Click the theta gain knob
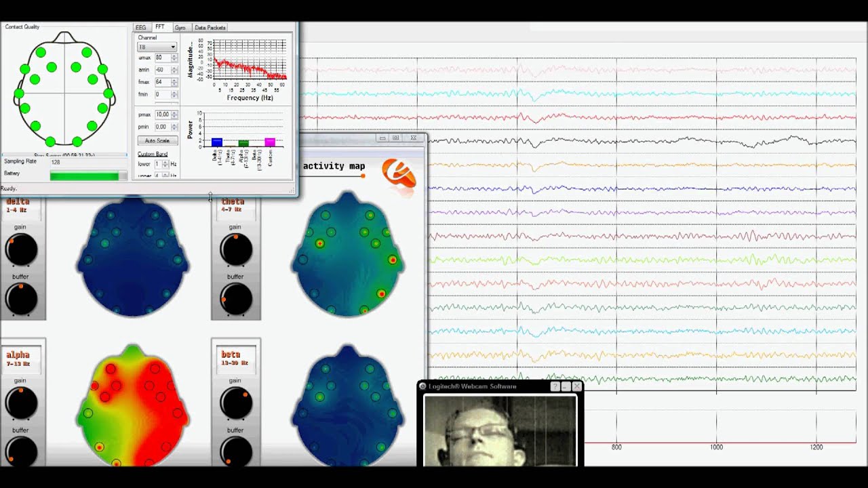868x488 pixels. (236, 250)
